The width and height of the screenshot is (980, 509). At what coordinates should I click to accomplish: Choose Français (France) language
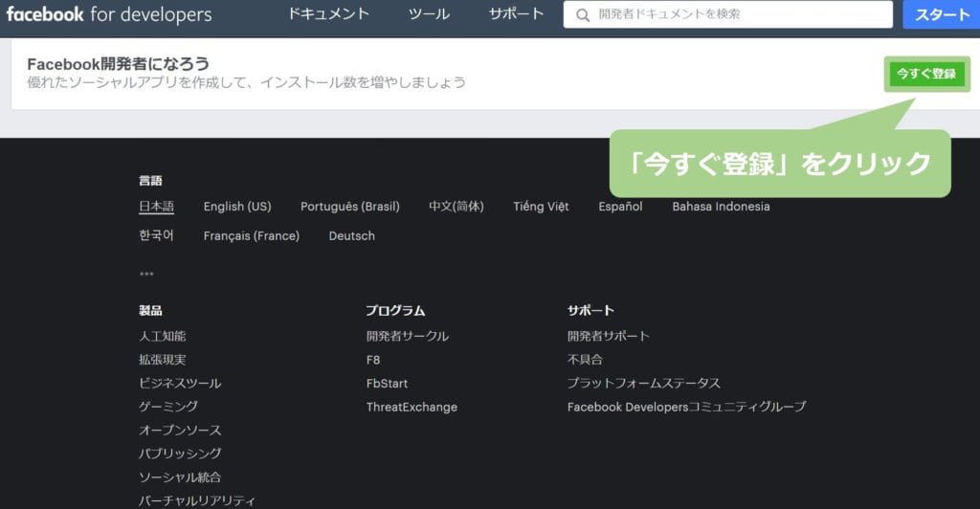click(x=252, y=235)
